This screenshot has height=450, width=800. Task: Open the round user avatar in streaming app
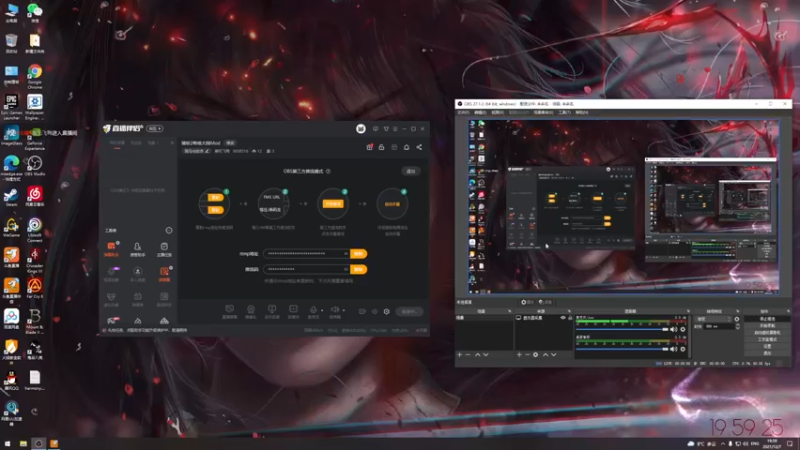pos(361,129)
